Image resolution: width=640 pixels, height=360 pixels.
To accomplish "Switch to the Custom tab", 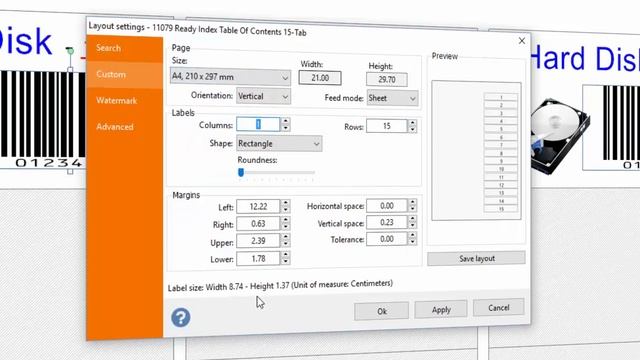I will point(111,75).
